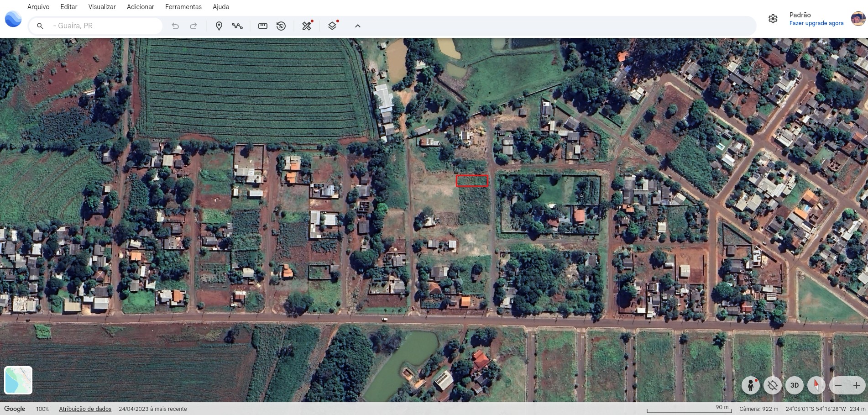Select the draw path or polygon tool
Viewport: 868px width, 415px height.
click(237, 26)
